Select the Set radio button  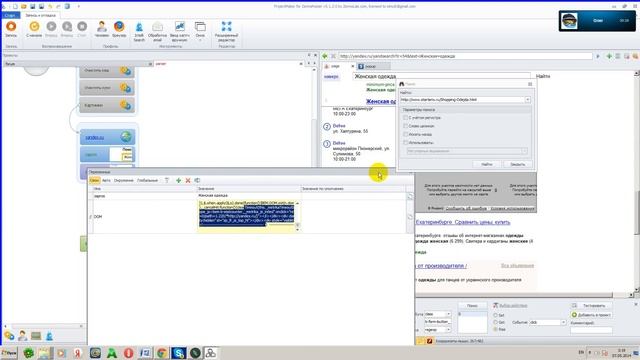pyautogui.click(x=496, y=316)
